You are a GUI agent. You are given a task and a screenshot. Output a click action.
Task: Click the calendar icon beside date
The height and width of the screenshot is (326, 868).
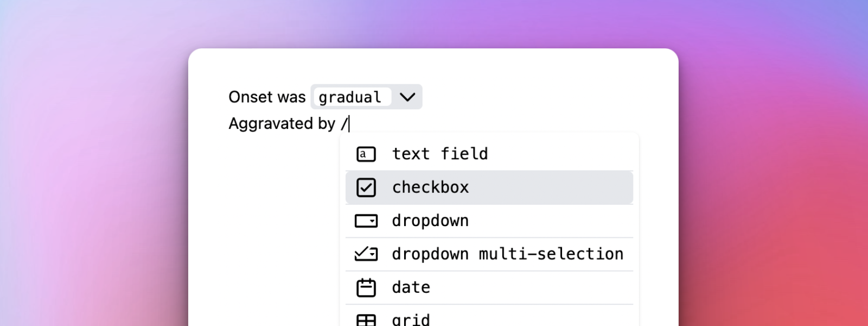point(366,287)
